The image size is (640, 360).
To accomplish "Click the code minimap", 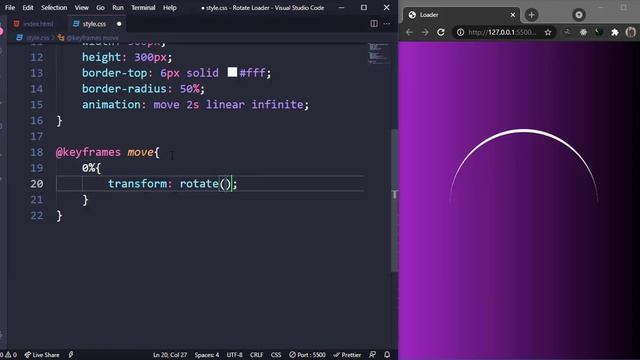I will [378, 53].
